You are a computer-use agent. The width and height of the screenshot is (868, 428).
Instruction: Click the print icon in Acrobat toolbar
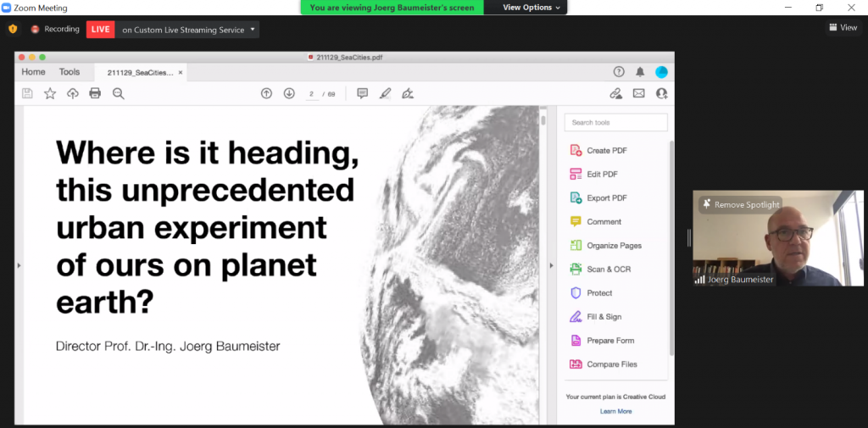tap(95, 93)
